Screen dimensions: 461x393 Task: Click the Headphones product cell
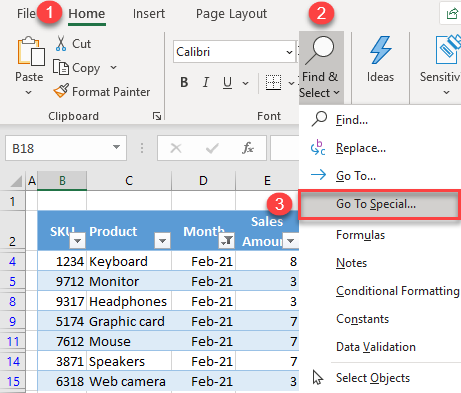pos(129,301)
